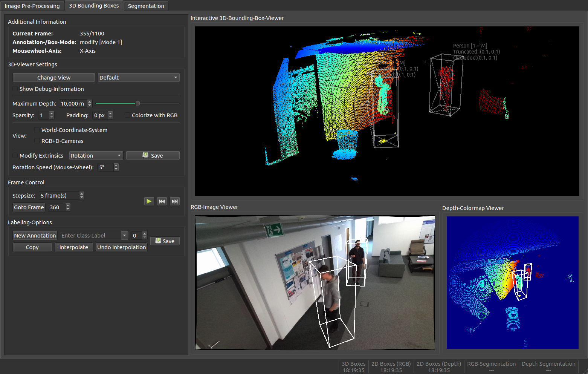Click Undo Interpolation button
The height and width of the screenshot is (374, 588).
(x=121, y=247)
